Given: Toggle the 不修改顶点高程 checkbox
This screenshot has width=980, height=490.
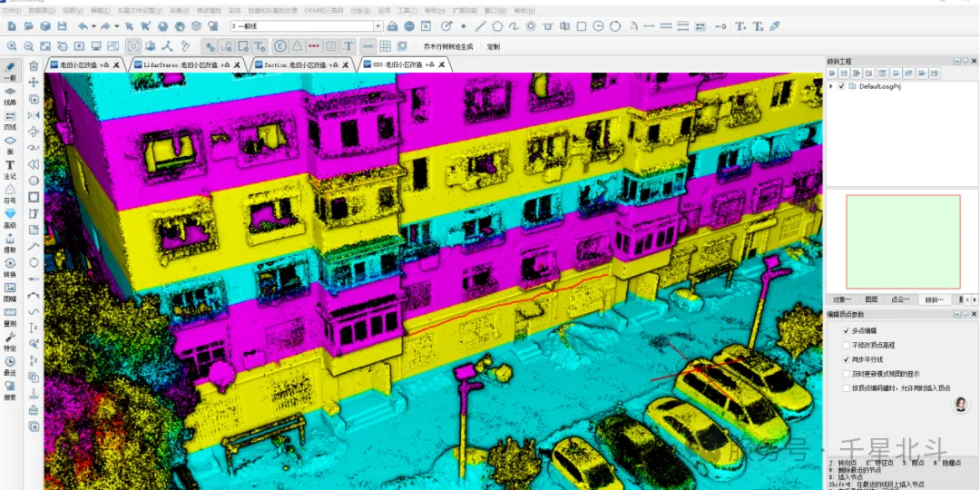Looking at the screenshot, I should pos(847,345).
